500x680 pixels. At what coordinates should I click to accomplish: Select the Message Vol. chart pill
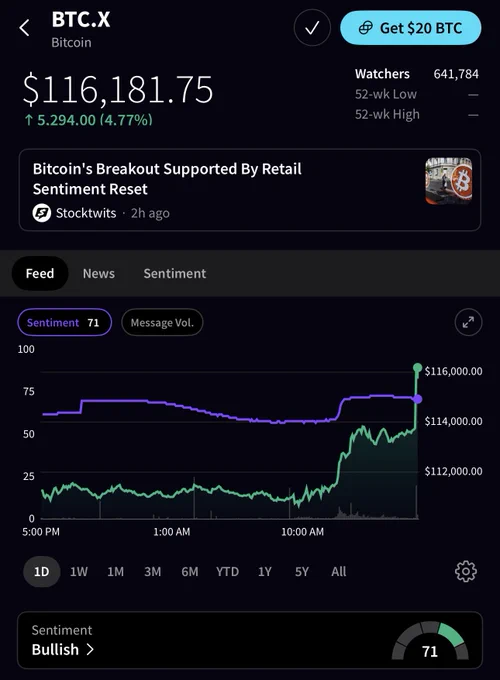[162, 322]
